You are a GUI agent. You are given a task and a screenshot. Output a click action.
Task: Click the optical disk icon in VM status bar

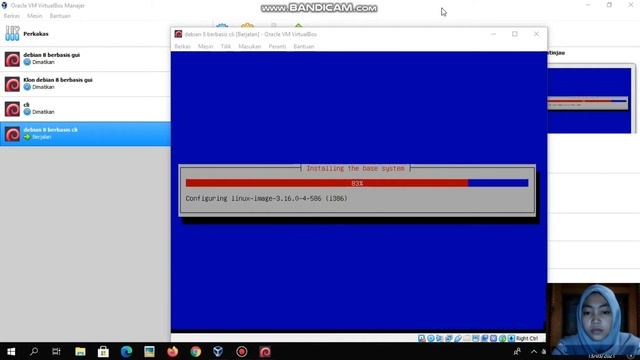(431, 338)
